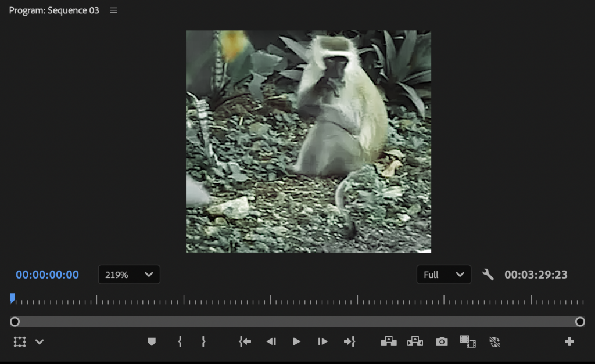Image resolution: width=595 pixels, height=364 pixels.
Task: Click the sequence duration 00:03:29:23
Action: click(536, 275)
